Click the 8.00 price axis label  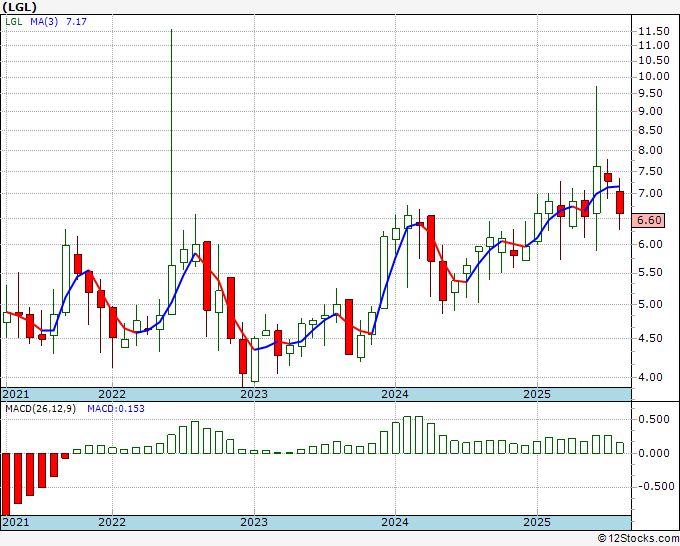(651, 150)
